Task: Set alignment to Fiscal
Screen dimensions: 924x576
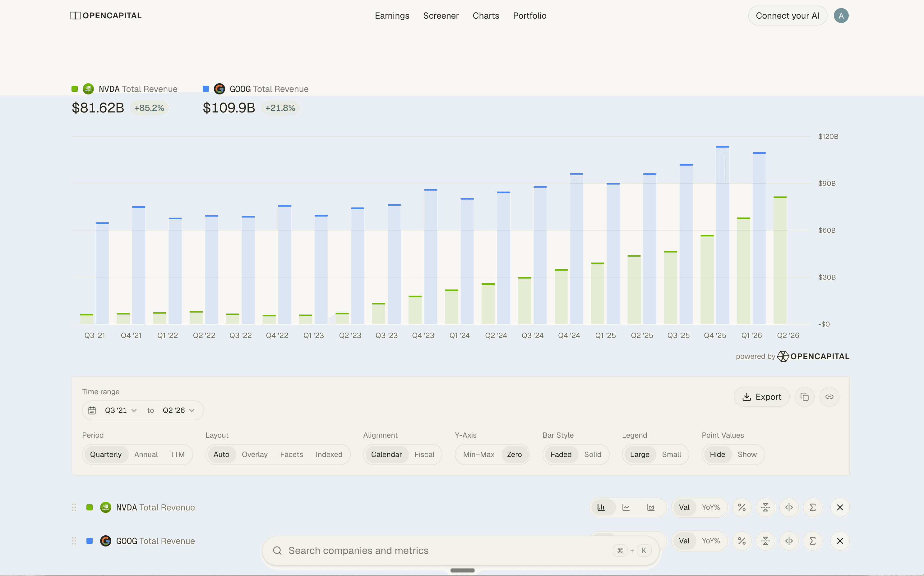Action: [424, 455]
